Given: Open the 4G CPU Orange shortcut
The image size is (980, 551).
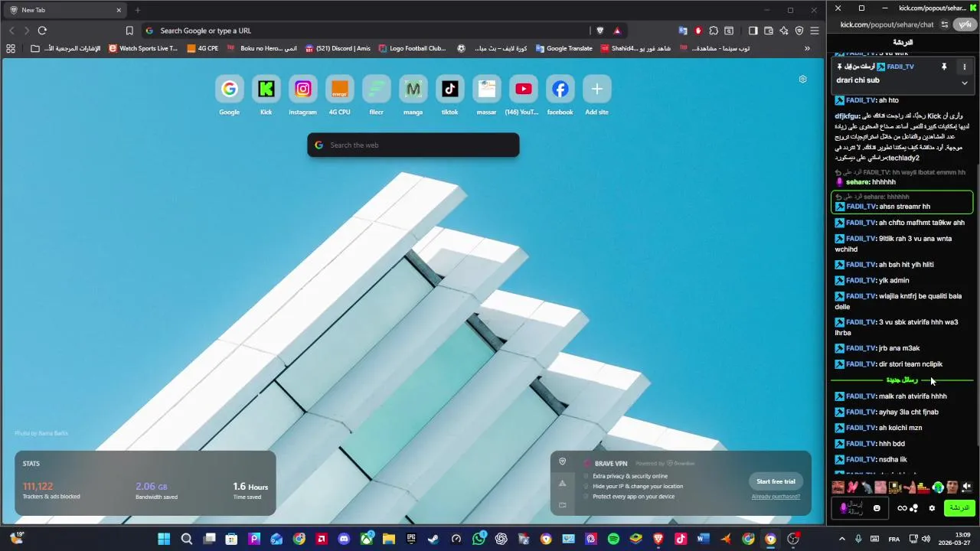Looking at the screenshot, I should [339, 90].
